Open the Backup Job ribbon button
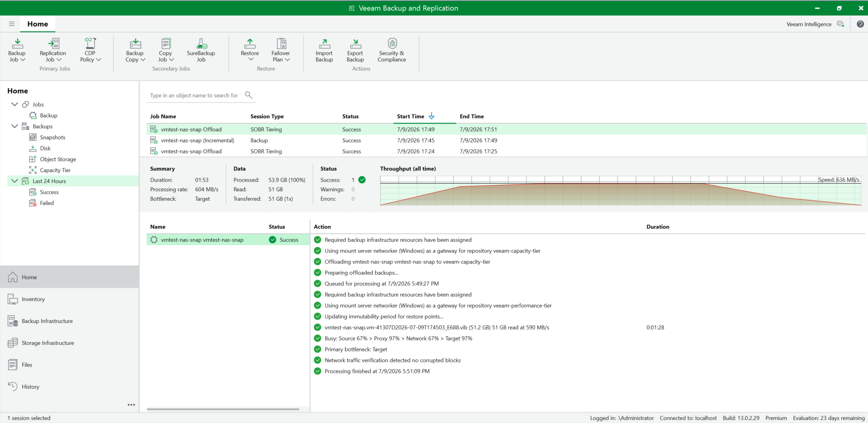 click(x=17, y=50)
